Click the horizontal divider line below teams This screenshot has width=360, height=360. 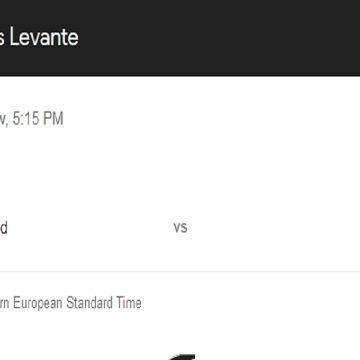180,271
